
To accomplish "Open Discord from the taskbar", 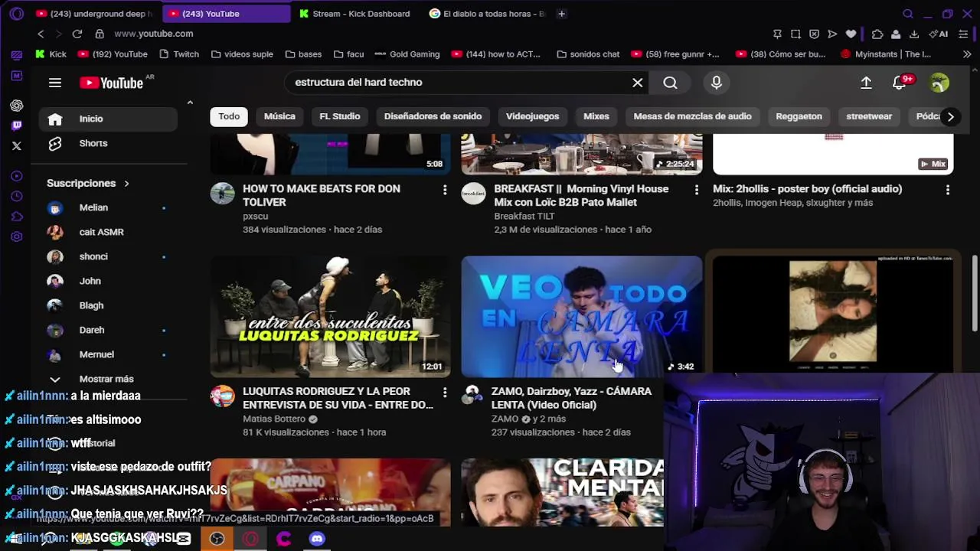I will (317, 539).
